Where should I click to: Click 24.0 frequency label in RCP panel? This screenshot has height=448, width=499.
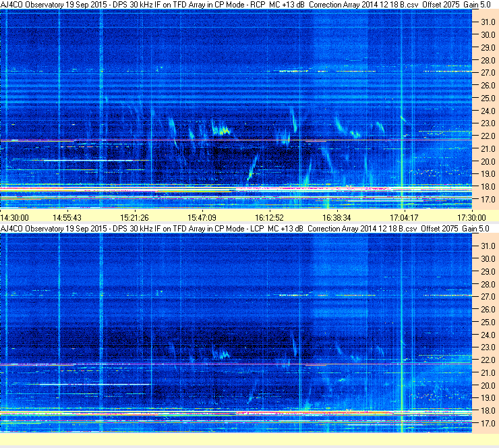[488, 111]
